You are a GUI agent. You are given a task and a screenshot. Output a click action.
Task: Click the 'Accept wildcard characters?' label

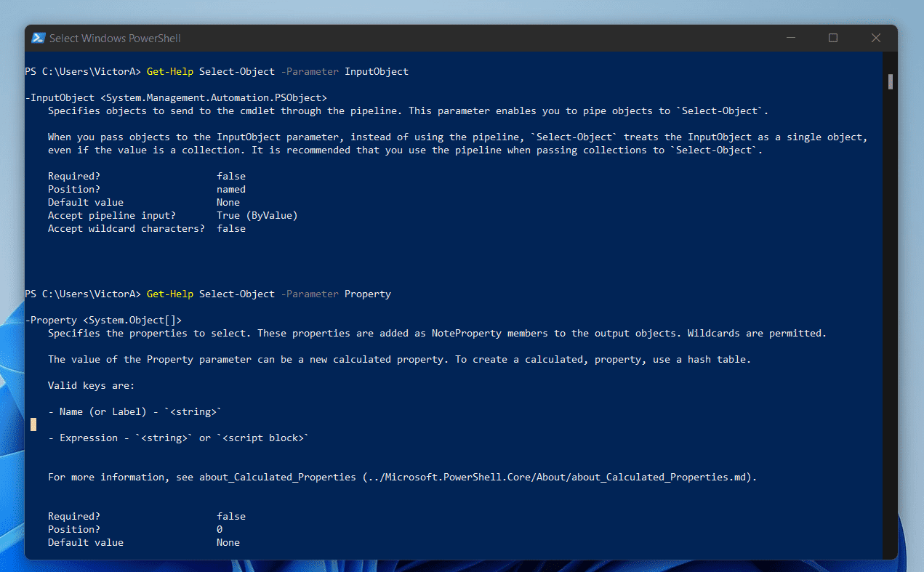[126, 228]
